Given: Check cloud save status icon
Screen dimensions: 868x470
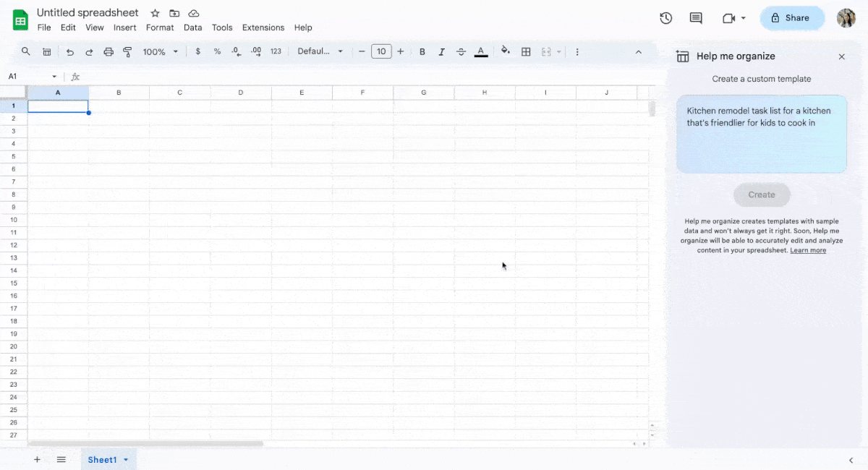Looking at the screenshot, I should pyautogui.click(x=194, y=13).
